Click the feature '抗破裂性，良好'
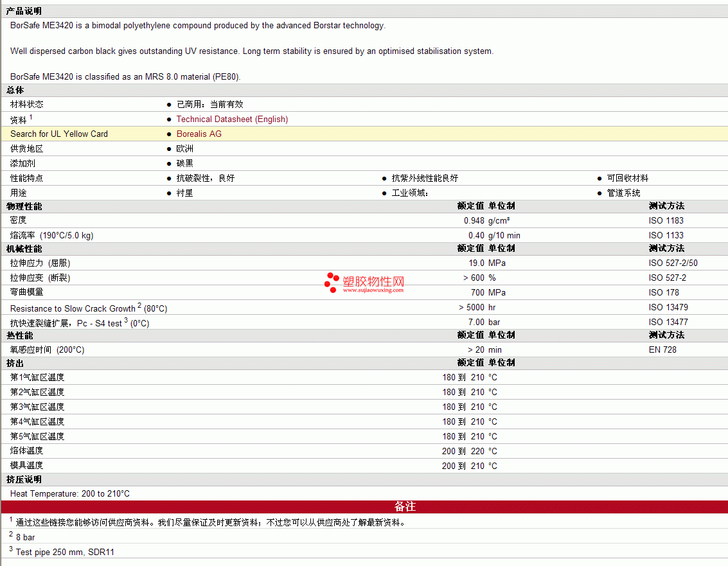 (206, 179)
